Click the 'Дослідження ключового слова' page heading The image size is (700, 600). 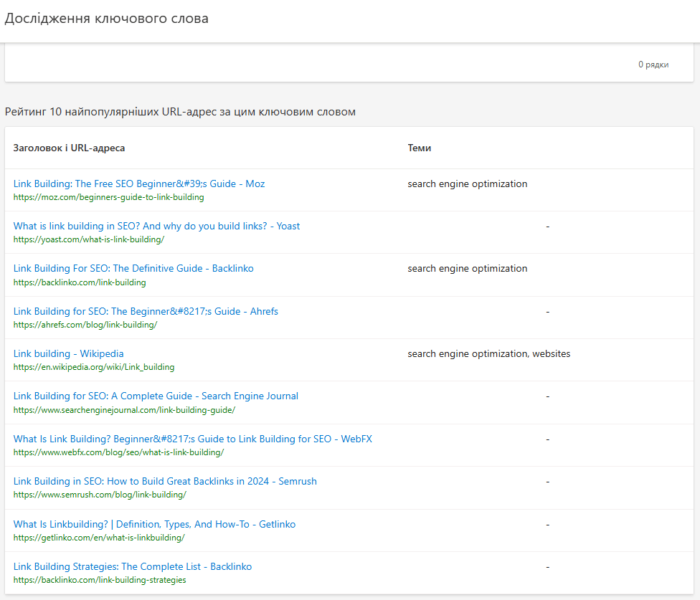(x=107, y=19)
